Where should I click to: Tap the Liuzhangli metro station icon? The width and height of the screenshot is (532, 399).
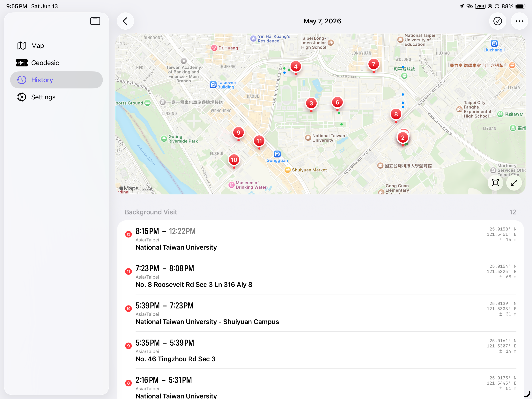(494, 44)
